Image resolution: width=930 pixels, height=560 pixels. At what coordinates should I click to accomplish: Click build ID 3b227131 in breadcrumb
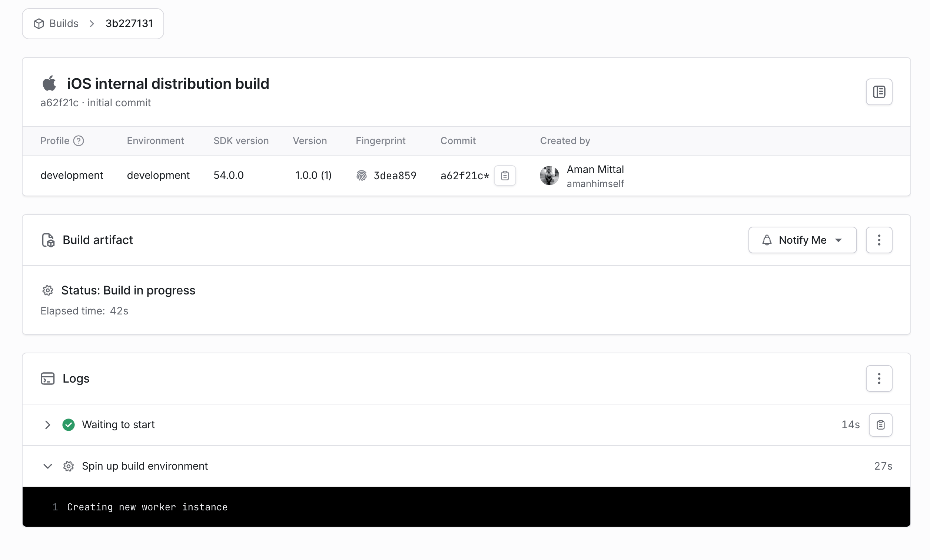click(x=129, y=24)
